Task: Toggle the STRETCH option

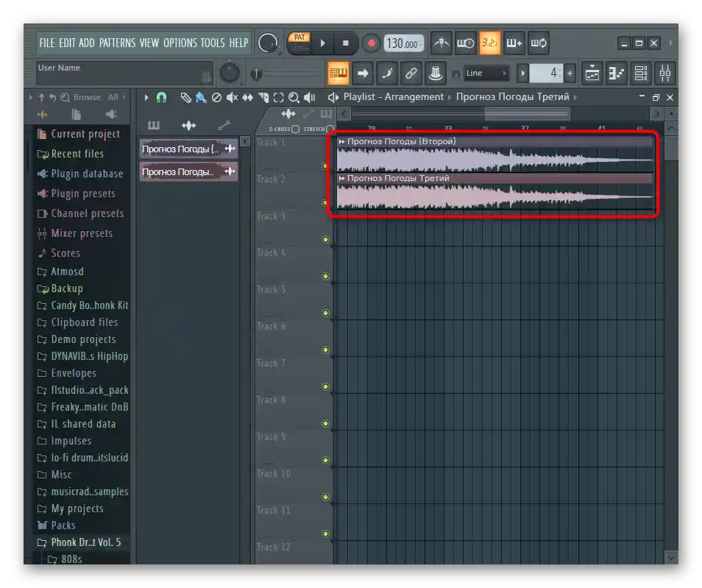Action: (330, 129)
